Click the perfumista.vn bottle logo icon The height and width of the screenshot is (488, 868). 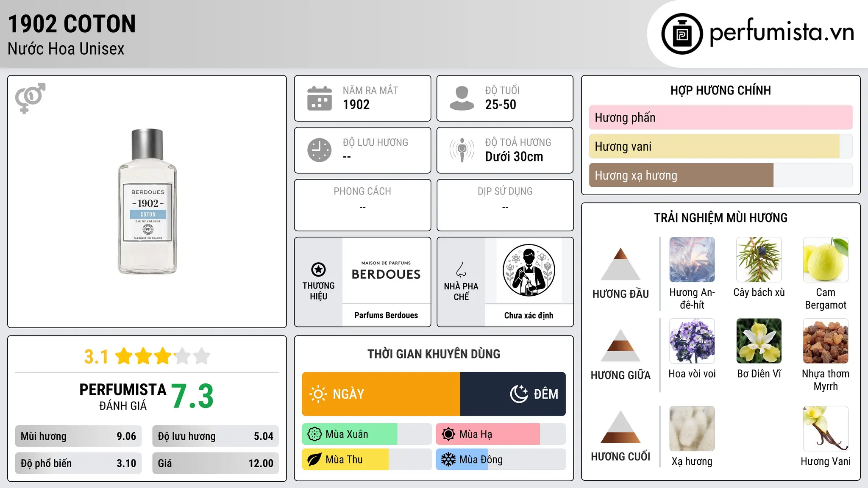[x=682, y=34]
